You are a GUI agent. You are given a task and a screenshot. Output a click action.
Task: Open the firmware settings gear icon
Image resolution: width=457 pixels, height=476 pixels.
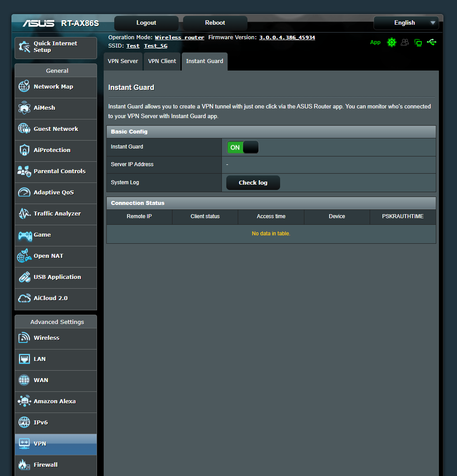coord(392,42)
